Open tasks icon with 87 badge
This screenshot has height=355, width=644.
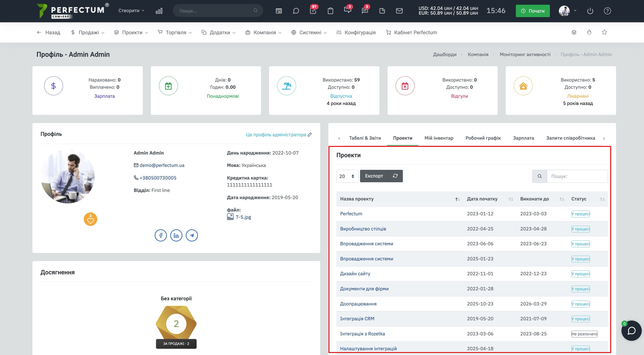(313, 11)
